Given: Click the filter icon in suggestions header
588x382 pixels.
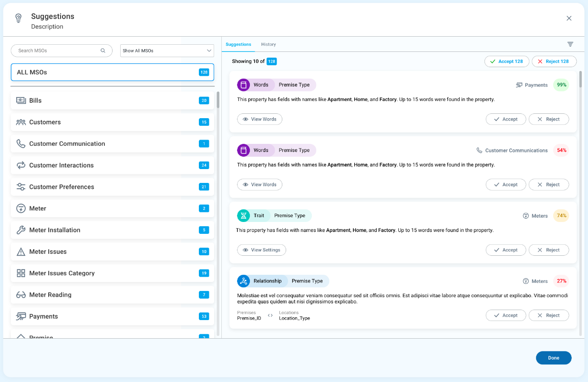Looking at the screenshot, I should pyautogui.click(x=570, y=44).
